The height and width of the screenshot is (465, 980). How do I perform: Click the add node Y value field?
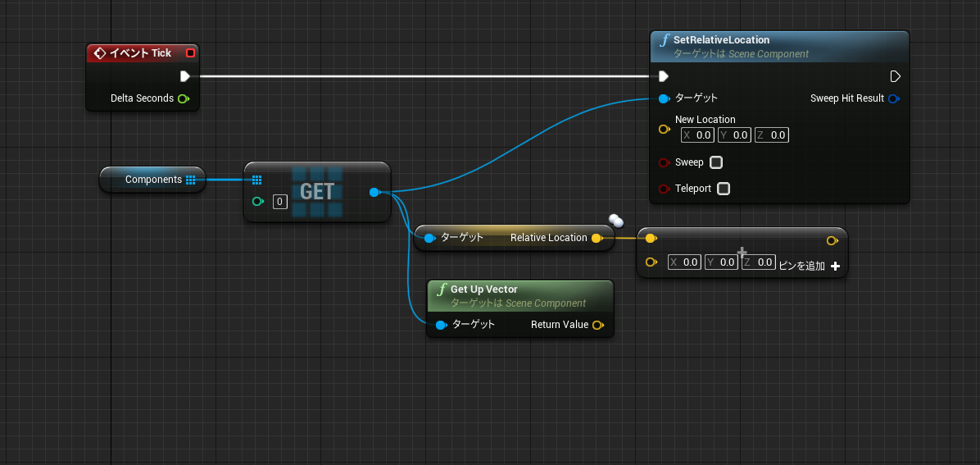point(721,262)
